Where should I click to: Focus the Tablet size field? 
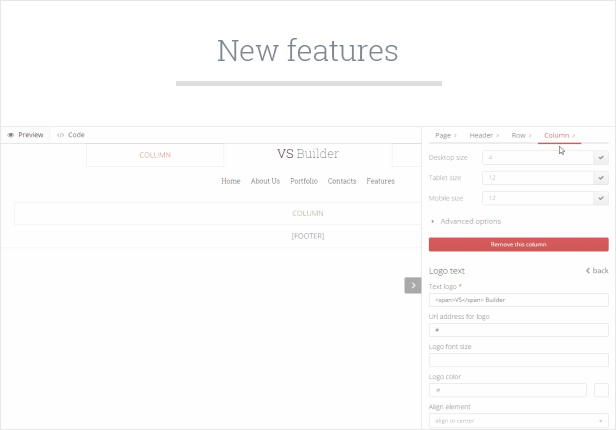(538, 178)
